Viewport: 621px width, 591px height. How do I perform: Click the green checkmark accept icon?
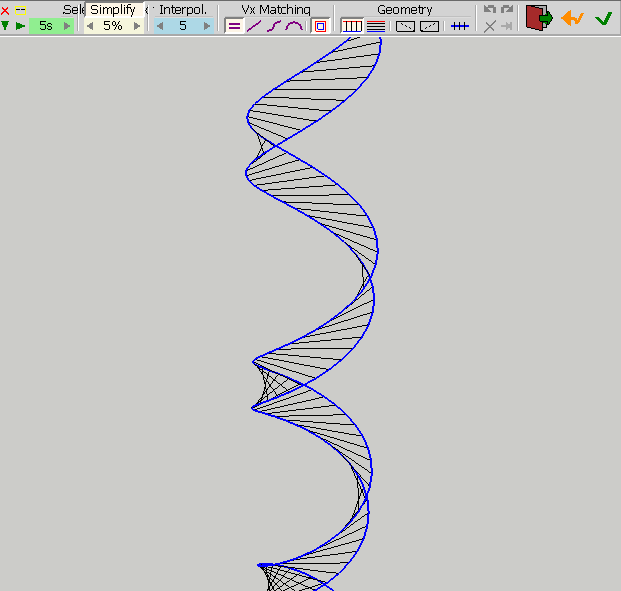click(603, 18)
